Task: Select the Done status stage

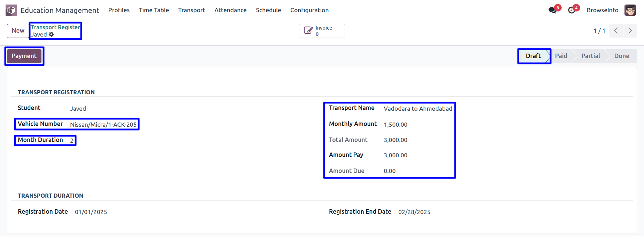Action: 621,56
